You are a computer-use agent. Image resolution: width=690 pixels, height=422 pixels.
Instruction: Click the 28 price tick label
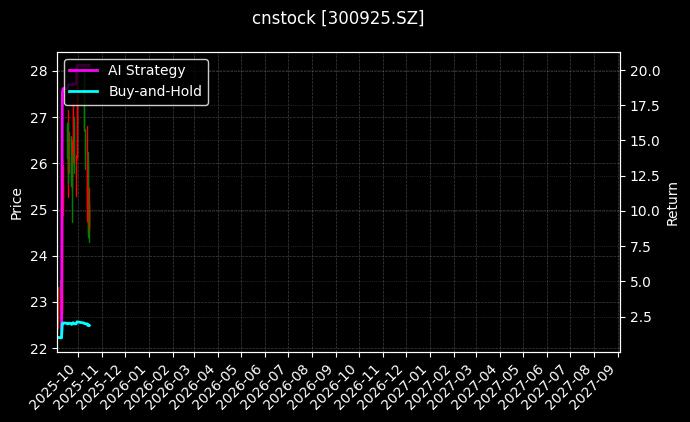click(x=38, y=71)
